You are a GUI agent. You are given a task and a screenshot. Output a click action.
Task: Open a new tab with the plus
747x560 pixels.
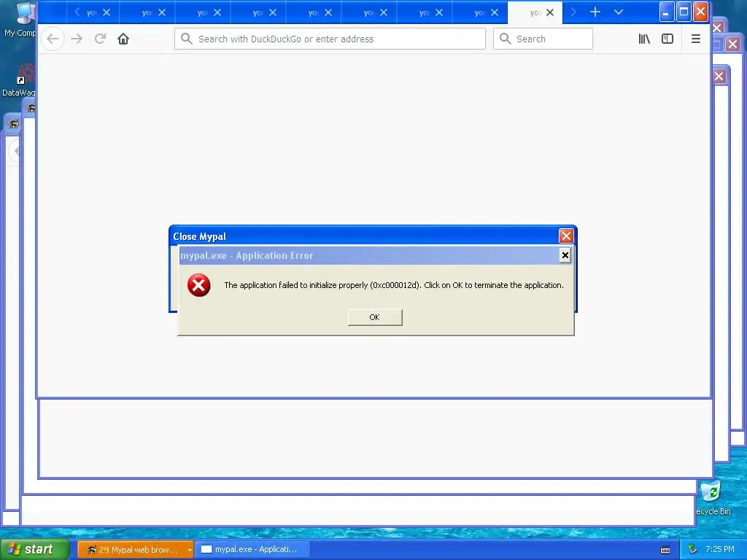pos(595,12)
